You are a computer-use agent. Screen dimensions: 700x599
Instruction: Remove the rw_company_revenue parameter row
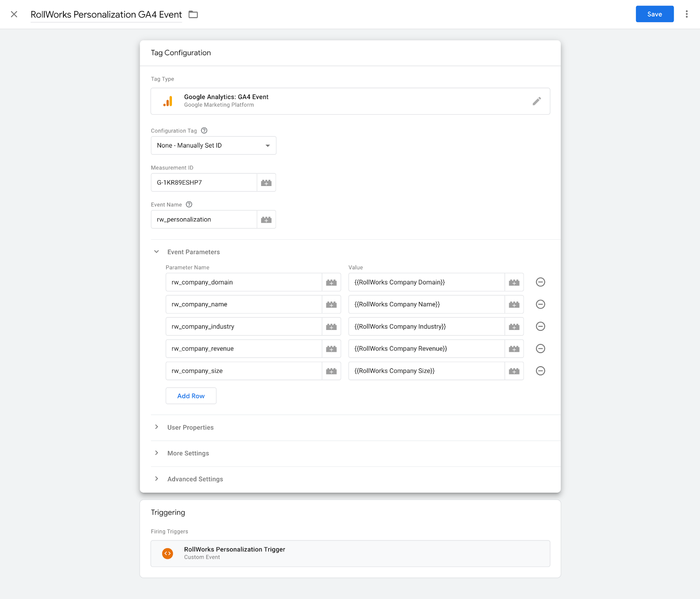click(x=540, y=349)
